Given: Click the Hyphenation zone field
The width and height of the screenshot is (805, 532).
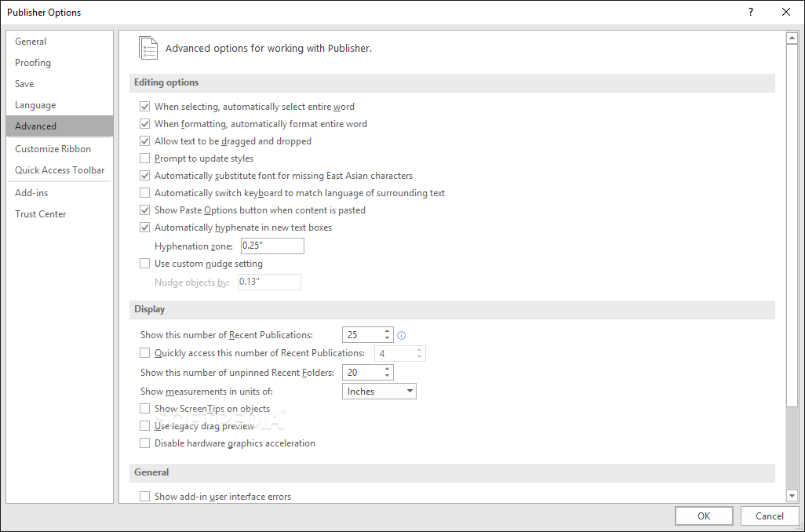Looking at the screenshot, I should [272, 246].
